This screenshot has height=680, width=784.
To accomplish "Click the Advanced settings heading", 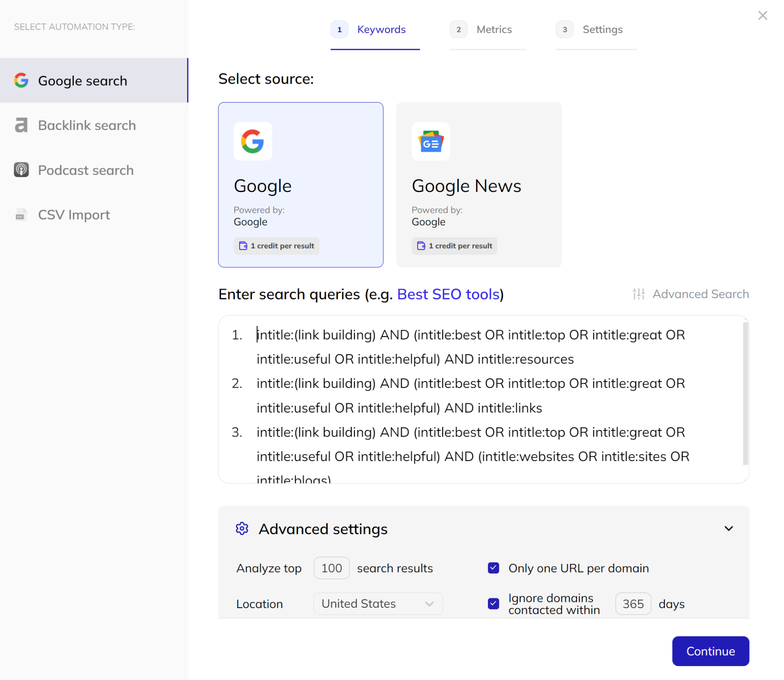I will coord(323,529).
